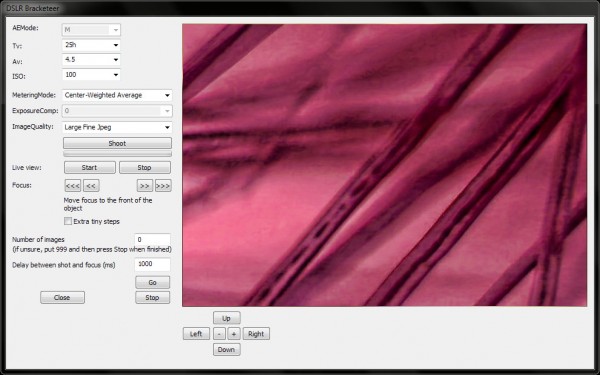This screenshot has height=375, width=600.
Task: Move focus forward with >>
Action: 145,186
